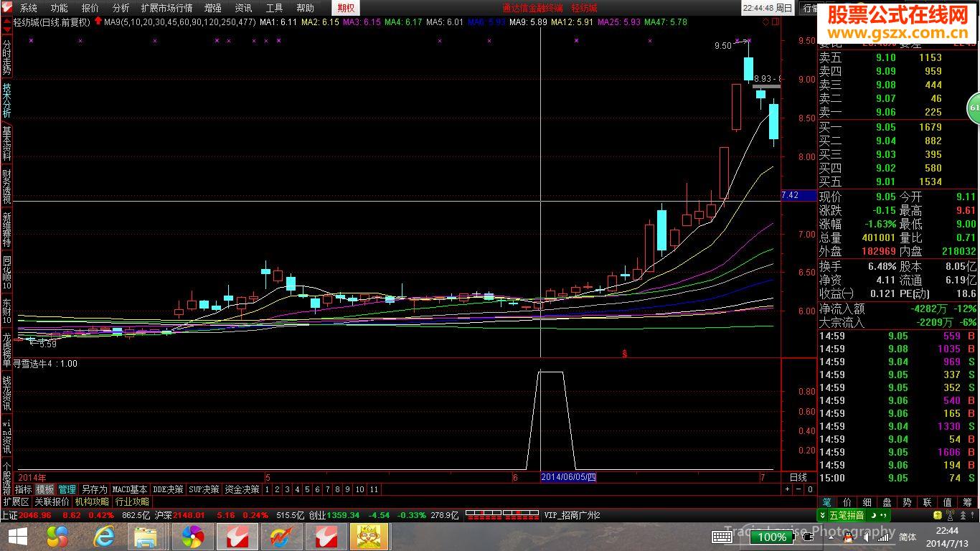Open the 帮助 menu
This screenshot has width=980, height=551.
[305, 8]
